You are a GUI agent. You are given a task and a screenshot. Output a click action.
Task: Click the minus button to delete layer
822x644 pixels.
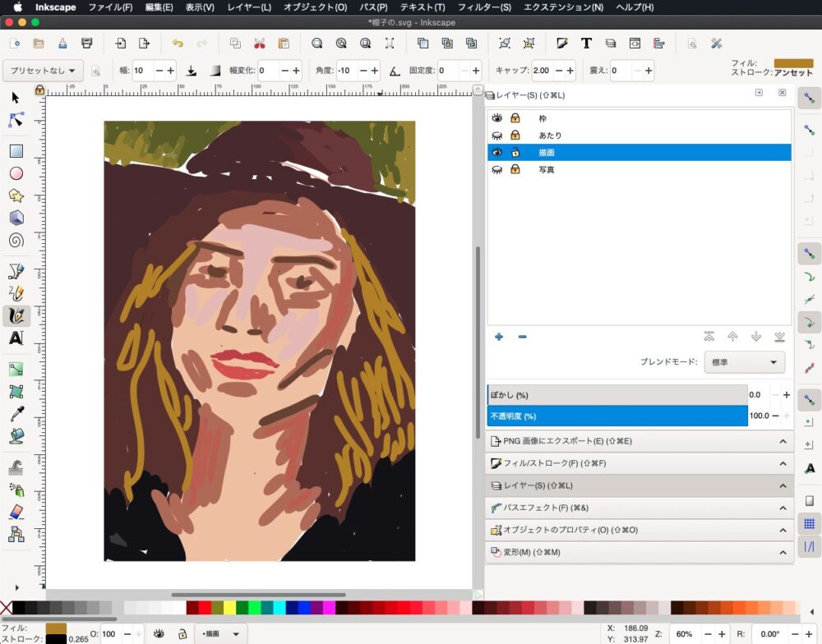[522, 337]
